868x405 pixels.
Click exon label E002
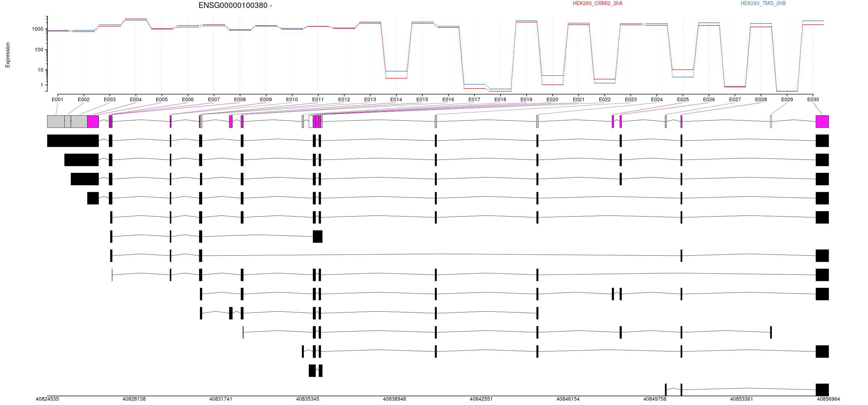(84, 99)
